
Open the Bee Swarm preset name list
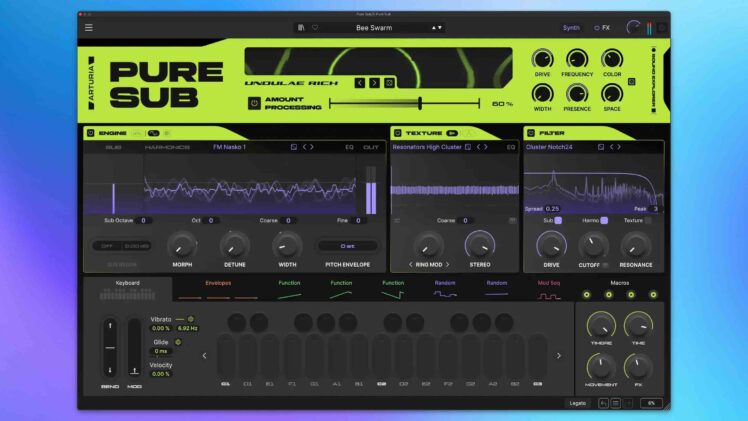coord(374,28)
